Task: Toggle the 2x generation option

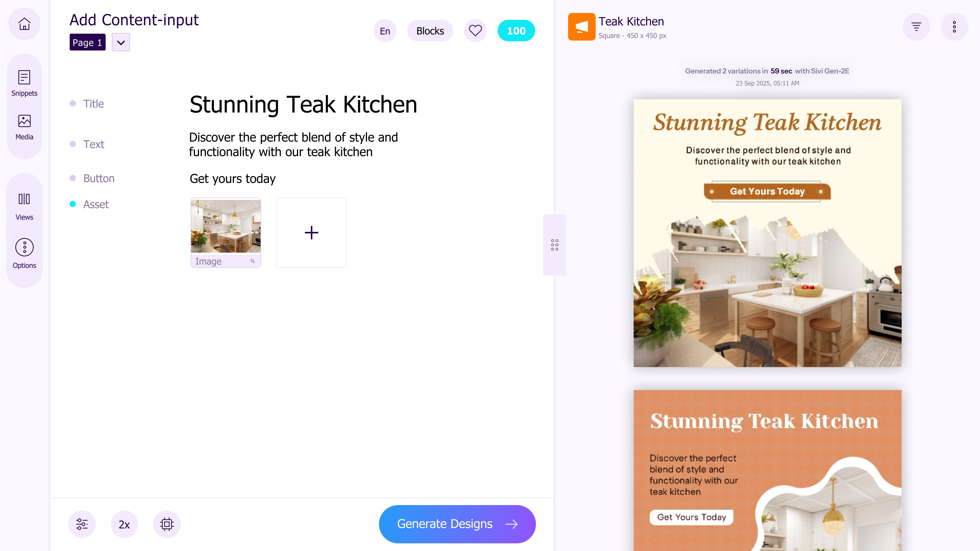Action: pyautogui.click(x=124, y=524)
